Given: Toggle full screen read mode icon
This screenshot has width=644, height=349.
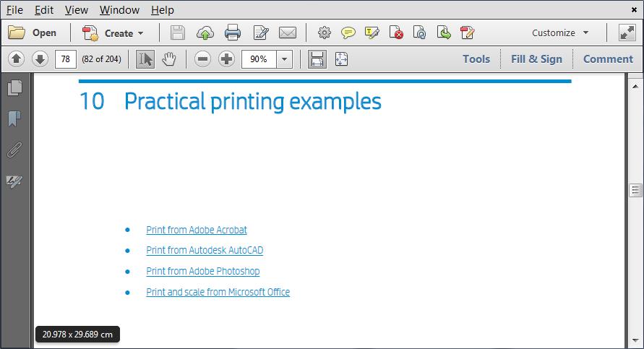Looking at the screenshot, I should pyautogui.click(x=627, y=33).
